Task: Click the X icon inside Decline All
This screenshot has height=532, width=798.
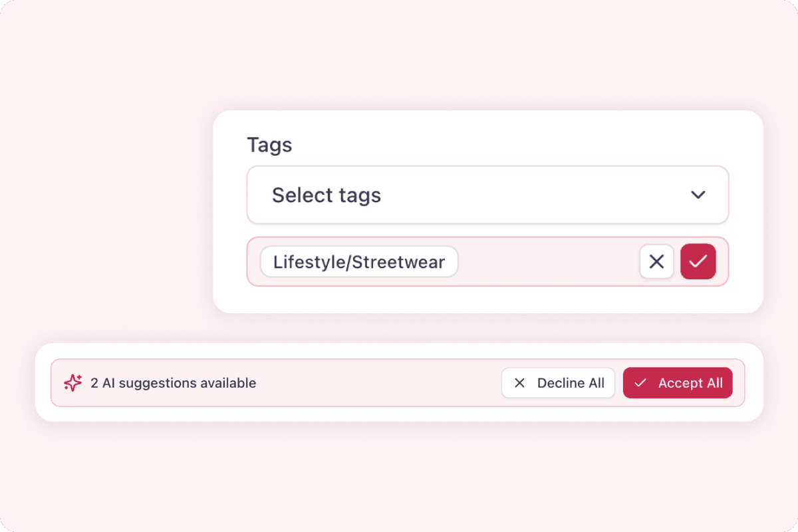Action: coord(519,382)
